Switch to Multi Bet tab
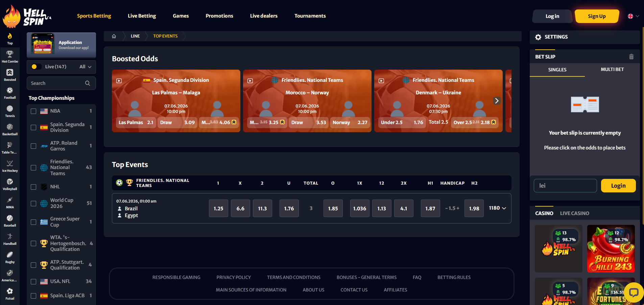 tap(612, 69)
